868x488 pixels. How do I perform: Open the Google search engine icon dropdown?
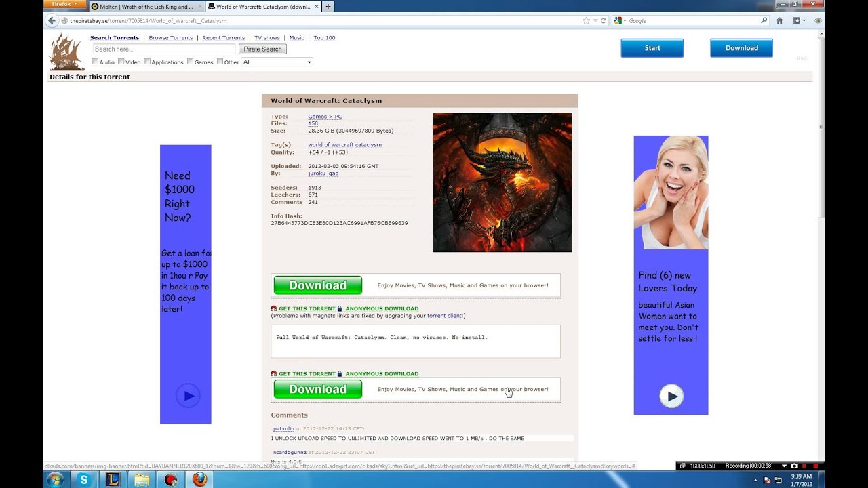tap(619, 21)
